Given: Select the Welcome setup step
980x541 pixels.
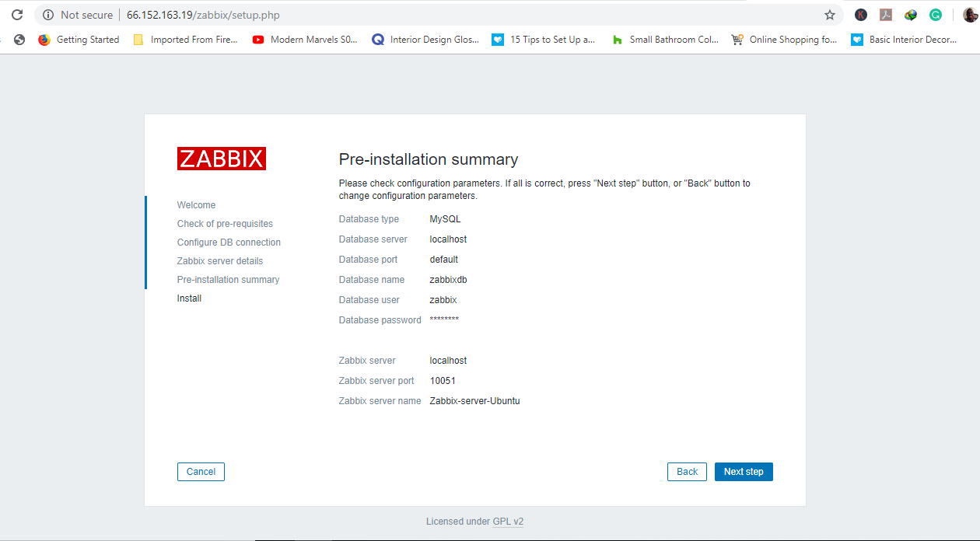Looking at the screenshot, I should click(x=196, y=205).
